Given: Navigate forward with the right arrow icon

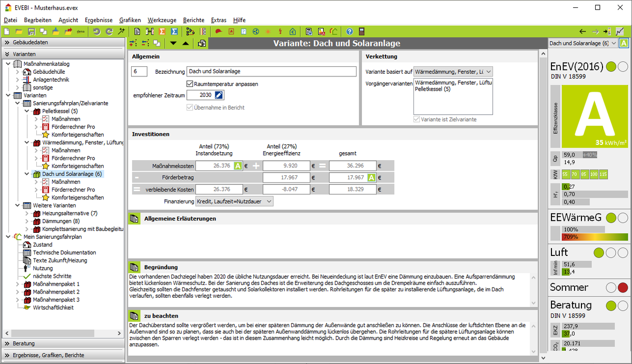Looking at the screenshot, I should coord(595,32).
